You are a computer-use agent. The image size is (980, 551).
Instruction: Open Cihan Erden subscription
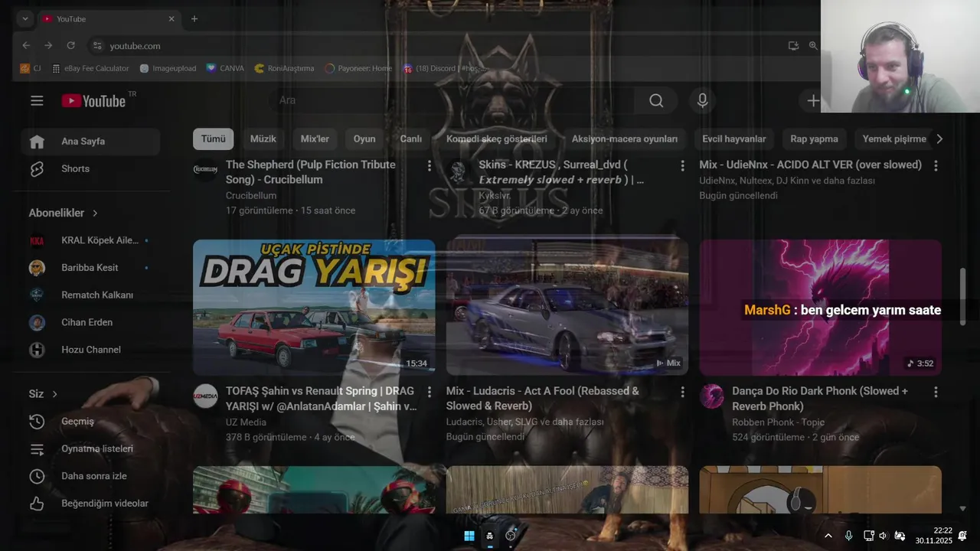[x=91, y=322]
